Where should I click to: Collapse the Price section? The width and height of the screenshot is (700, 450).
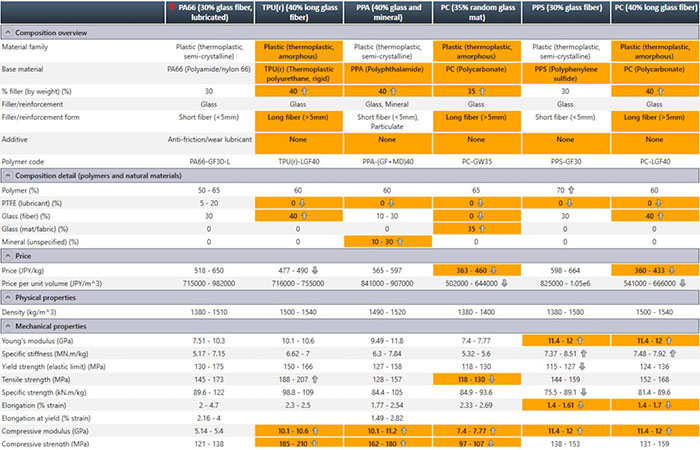click(8, 256)
